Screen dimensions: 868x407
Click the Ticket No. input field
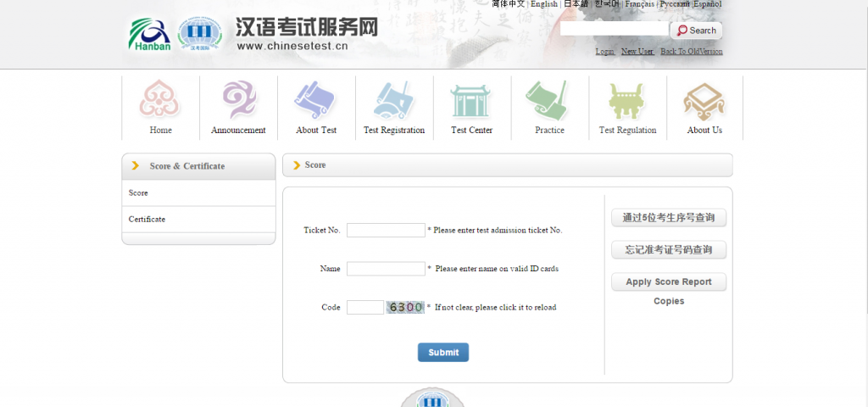click(386, 230)
